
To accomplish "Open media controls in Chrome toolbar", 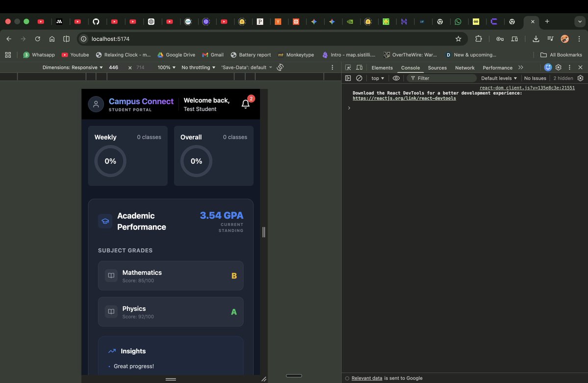I will (551, 39).
